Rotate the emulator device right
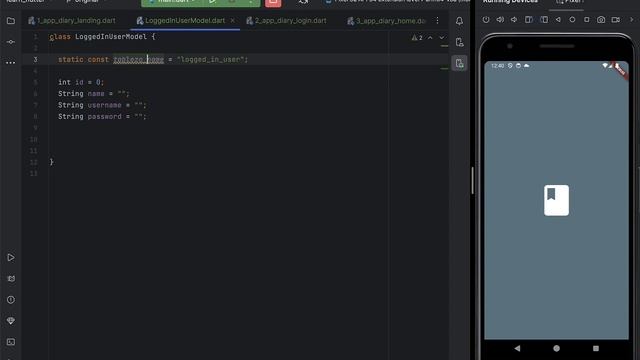 (x=544, y=20)
